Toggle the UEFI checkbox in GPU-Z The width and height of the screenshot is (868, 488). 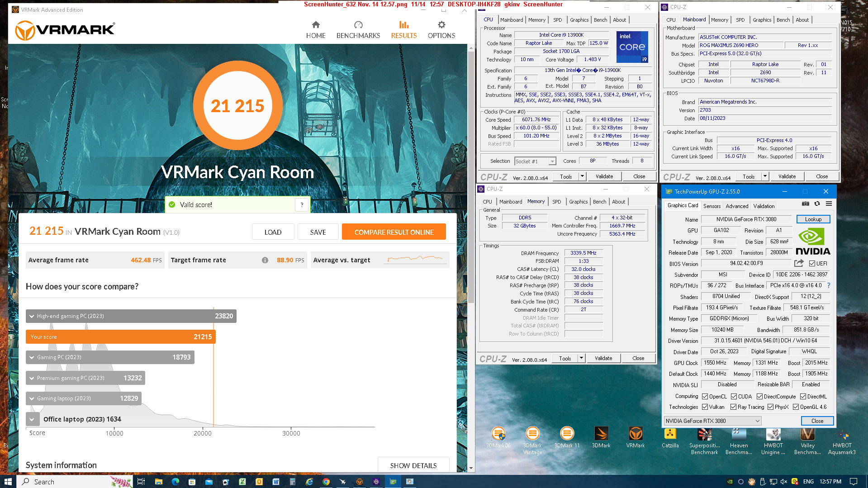pos(812,264)
